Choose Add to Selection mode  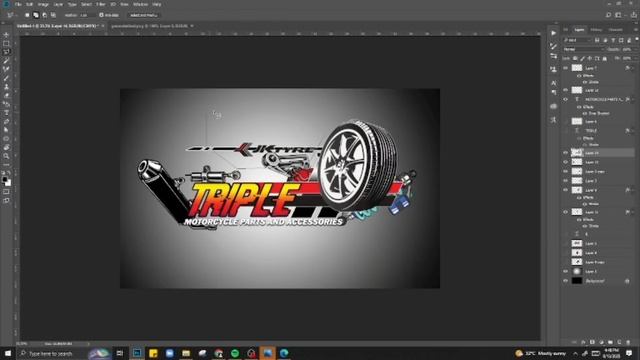tap(36, 15)
